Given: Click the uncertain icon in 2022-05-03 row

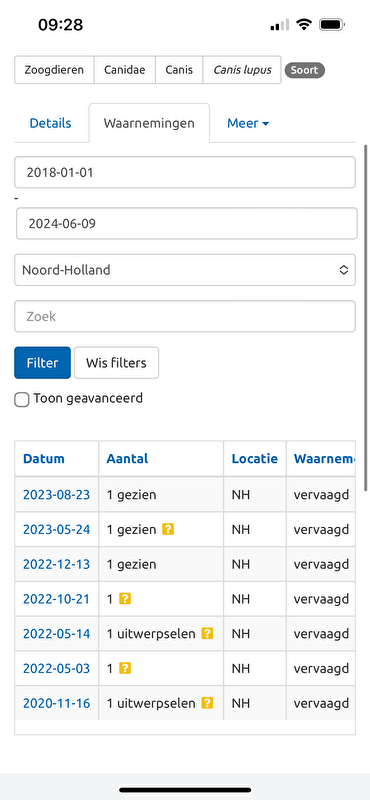Looking at the screenshot, I should [x=125, y=668].
